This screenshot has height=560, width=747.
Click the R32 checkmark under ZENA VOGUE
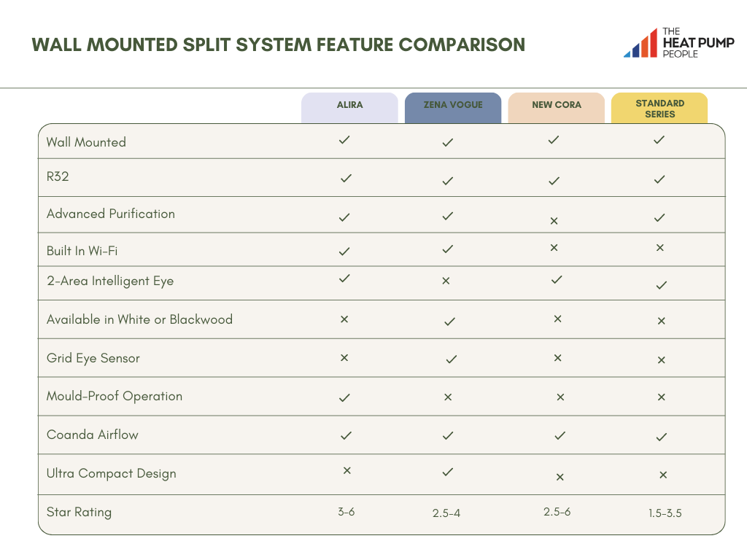[x=447, y=179]
